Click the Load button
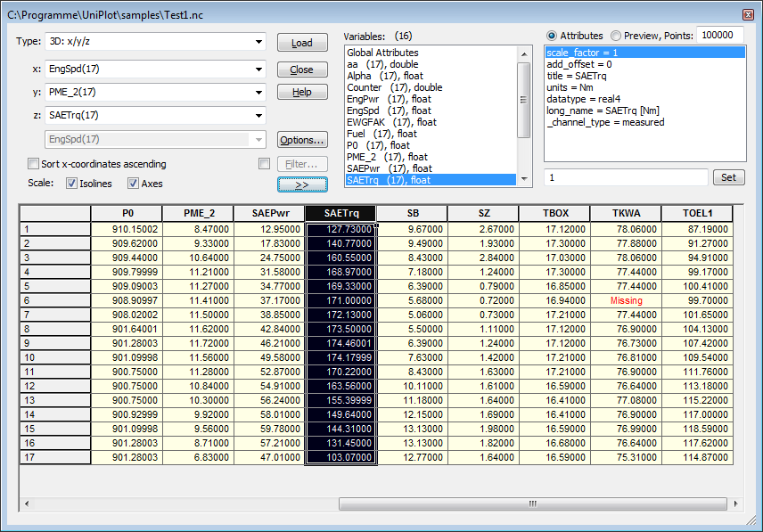This screenshot has width=763, height=532. click(302, 43)
